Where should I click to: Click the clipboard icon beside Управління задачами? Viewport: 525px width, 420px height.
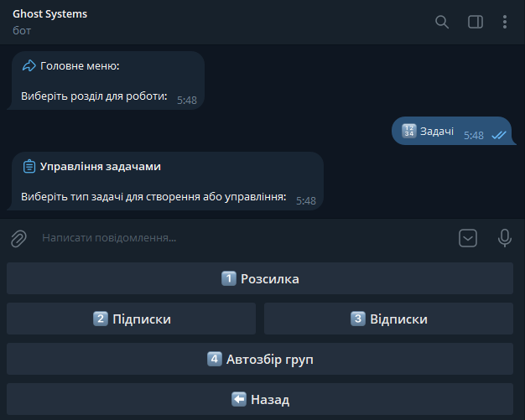(x=29, y=166)
